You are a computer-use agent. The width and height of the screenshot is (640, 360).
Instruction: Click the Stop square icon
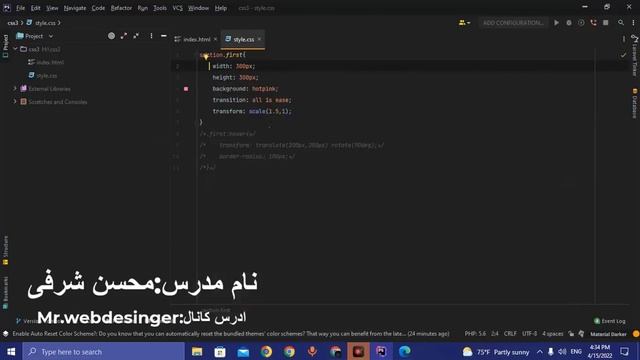tap(606, 23)
